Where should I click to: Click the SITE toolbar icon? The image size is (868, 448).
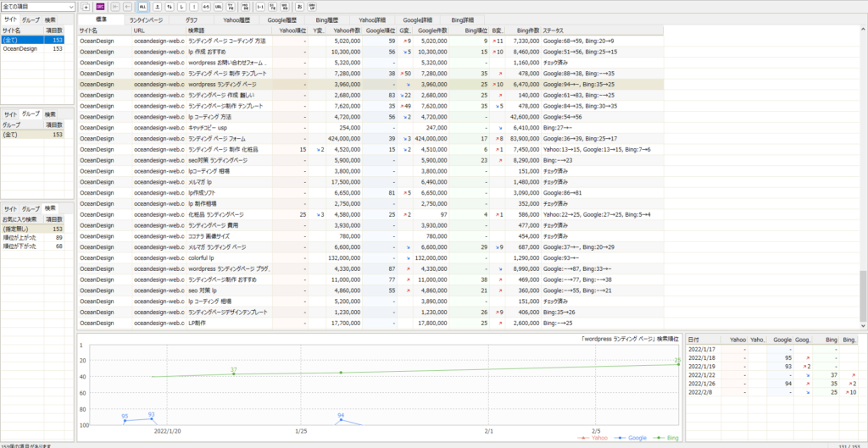point(273,7)
